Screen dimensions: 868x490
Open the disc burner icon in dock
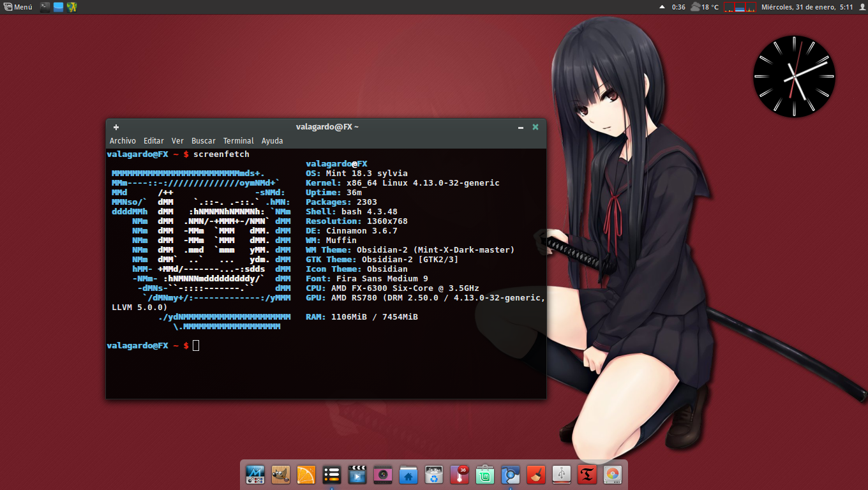tap(613, 475)
